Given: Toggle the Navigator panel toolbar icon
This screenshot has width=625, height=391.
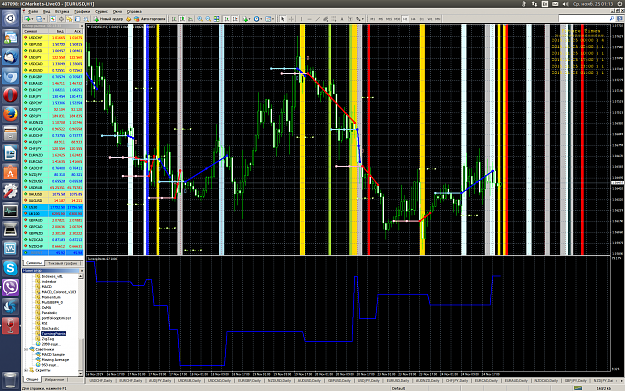Looking at the screenshot, I should (69, 19).
